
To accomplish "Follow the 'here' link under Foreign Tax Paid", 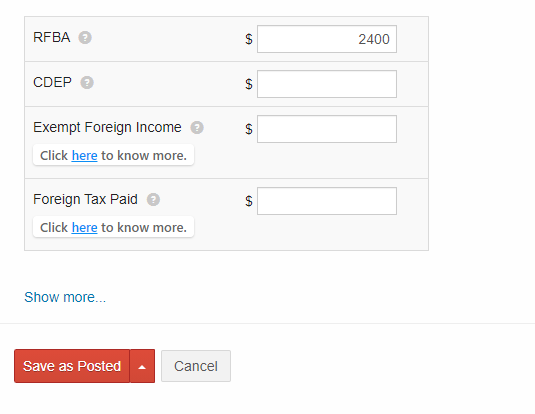I will point(85,228).
